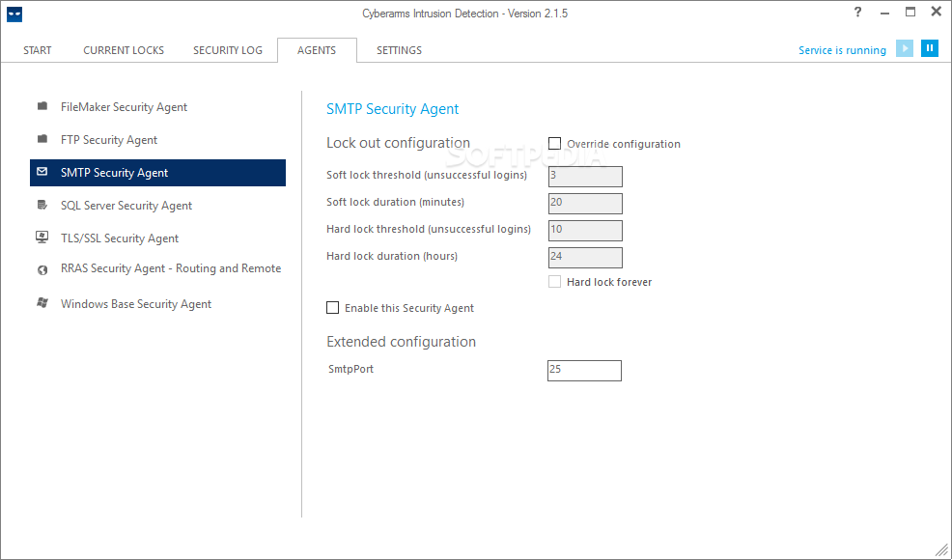Select RRAS Security Agent - Routing and Remote
Viewport: 952px width, 560px height.
pos(157,268)
